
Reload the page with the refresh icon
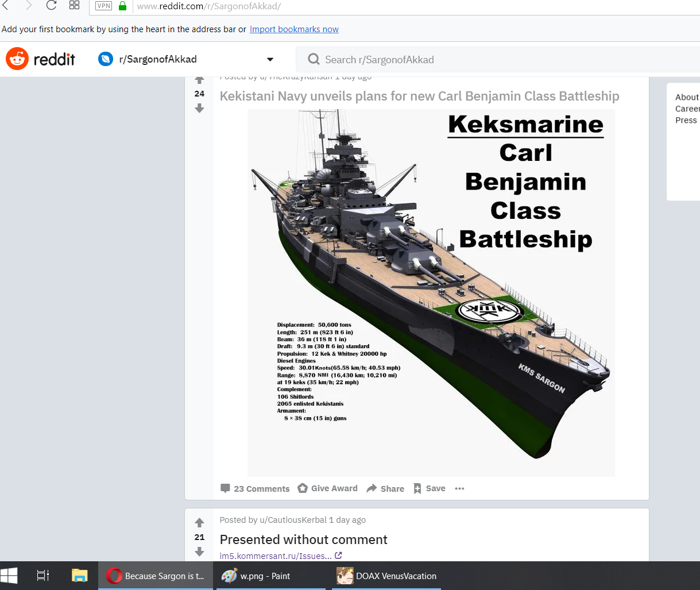click(51, 6)
